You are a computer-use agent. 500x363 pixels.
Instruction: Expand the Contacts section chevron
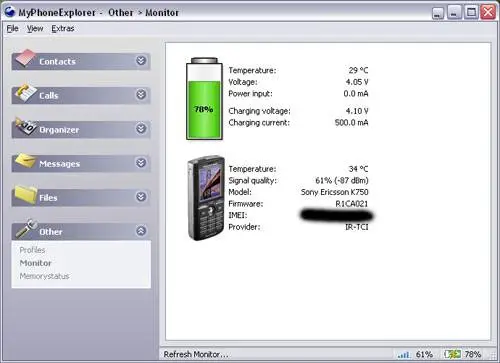click(141, 61)
